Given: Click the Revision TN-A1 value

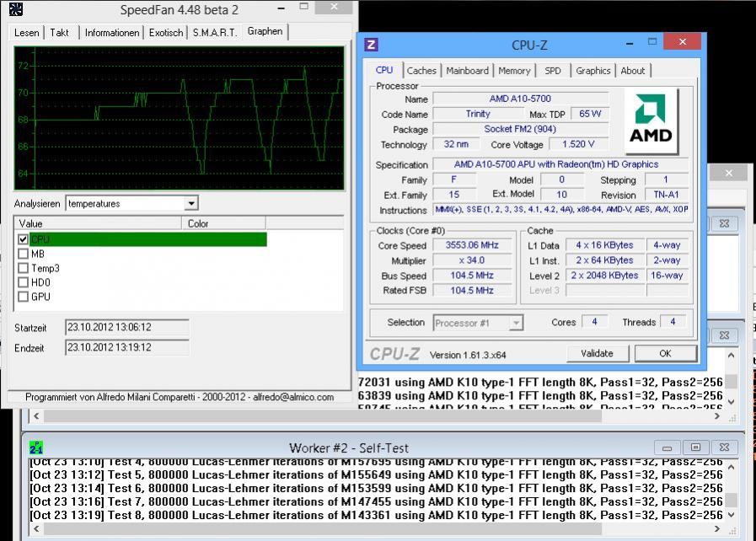Looking at the screenshot, I should click(667, 195).
